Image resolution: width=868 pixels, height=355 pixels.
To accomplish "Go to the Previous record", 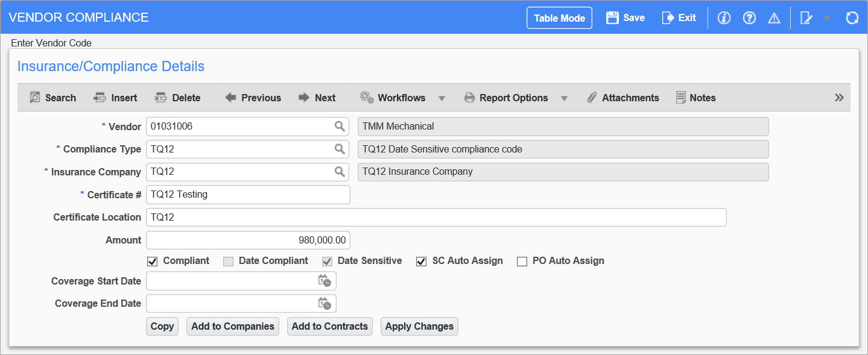I will 253,97.
